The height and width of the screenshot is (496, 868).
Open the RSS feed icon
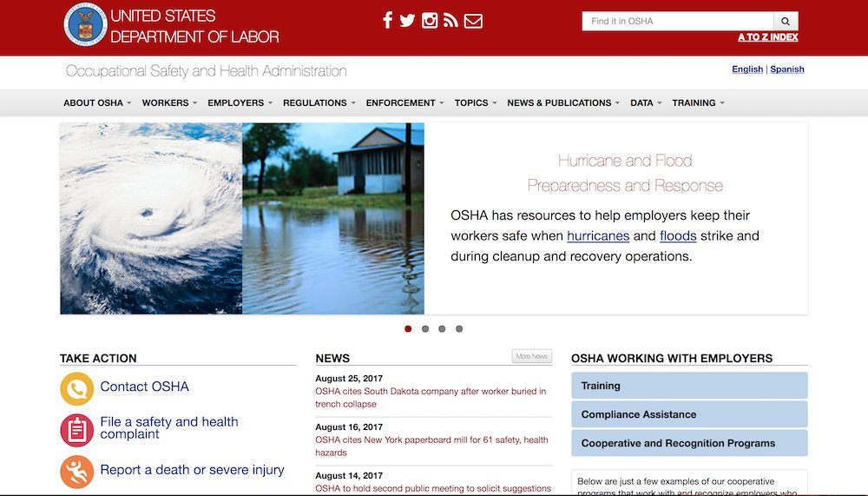tap(450, 21)
